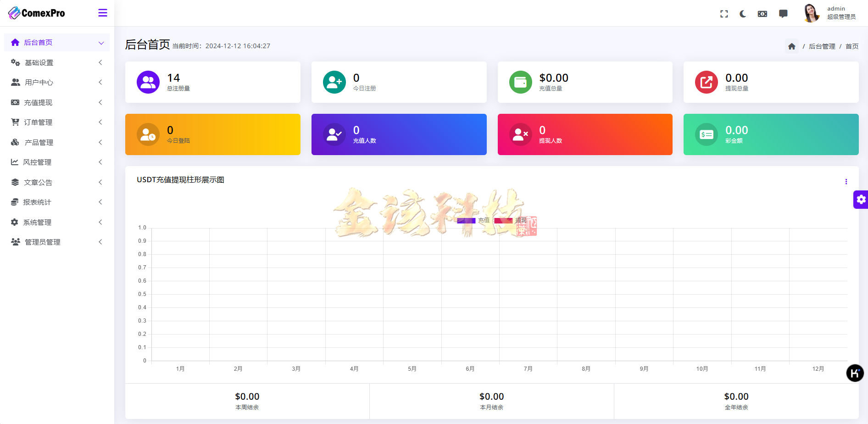
Task: Click the admin profile avatar
Action: coord(811,13)
